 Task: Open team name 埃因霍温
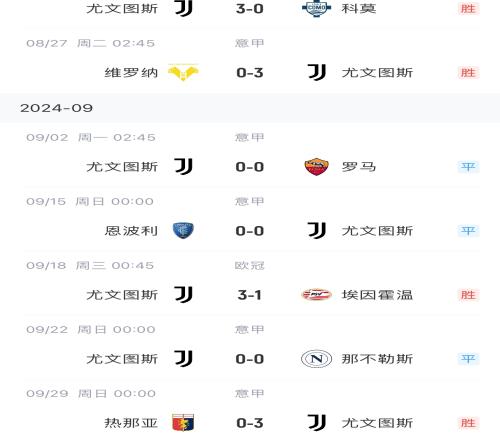377,295
